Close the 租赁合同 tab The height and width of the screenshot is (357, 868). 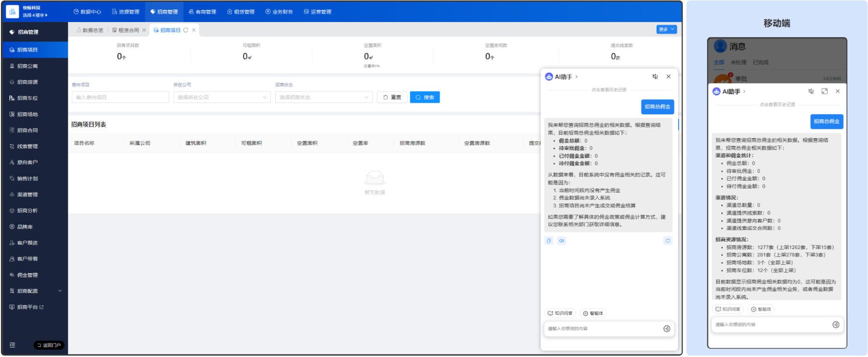pyautogui.click(x=144, y=30)
